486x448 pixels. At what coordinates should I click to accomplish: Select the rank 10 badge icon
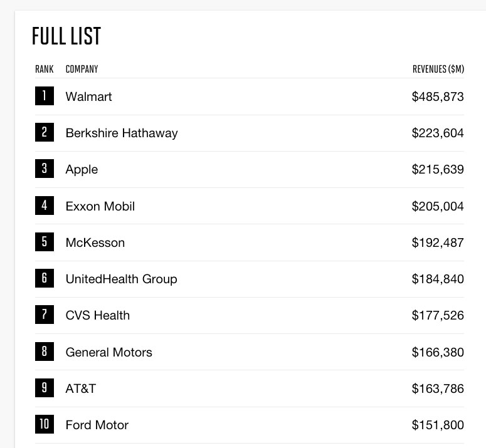pyautogui.click(x=45, y=424)
